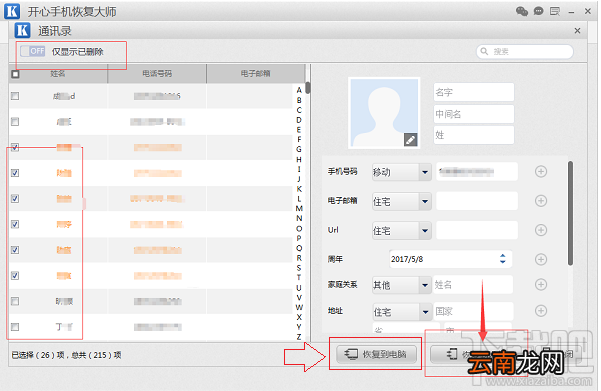Add another 家庭关系 entry with plus icon
The image size is (601, 391).
(x=541, y=284)
